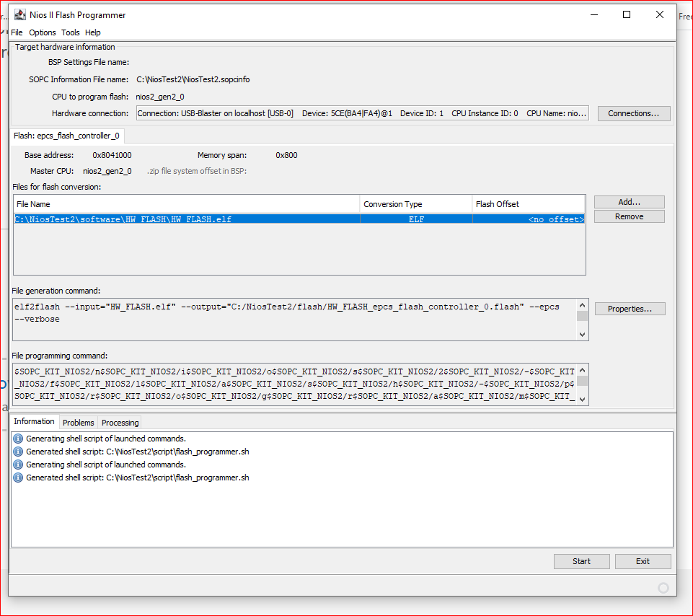Screen dimensions: 693x616
Task: Switch to the Problems tab
Action: 78,423
